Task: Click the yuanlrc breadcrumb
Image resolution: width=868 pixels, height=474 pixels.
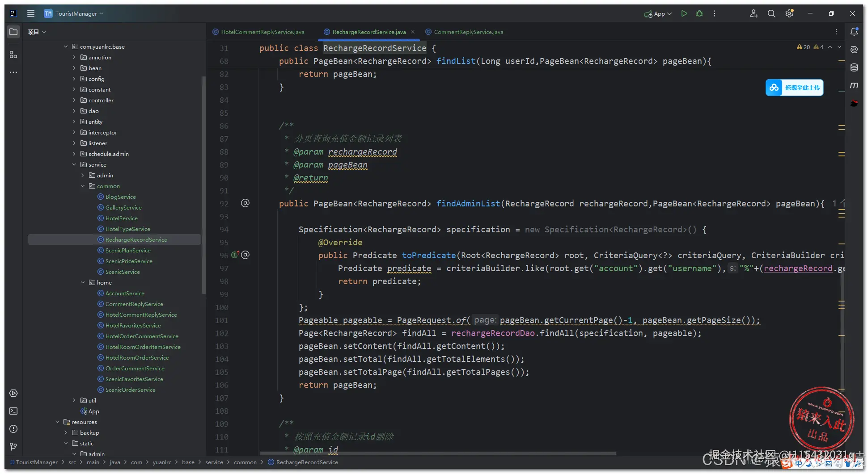Action: click(x=161, y=462)
